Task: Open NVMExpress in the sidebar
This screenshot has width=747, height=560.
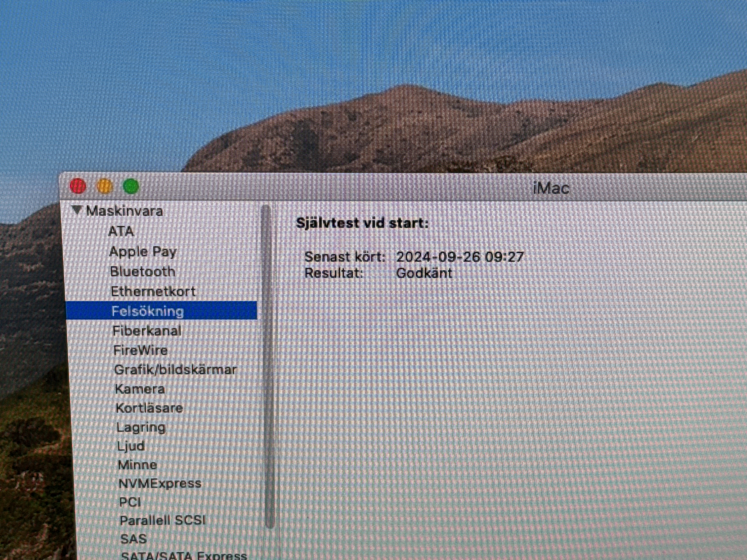Action: click(x=160, y=484)
